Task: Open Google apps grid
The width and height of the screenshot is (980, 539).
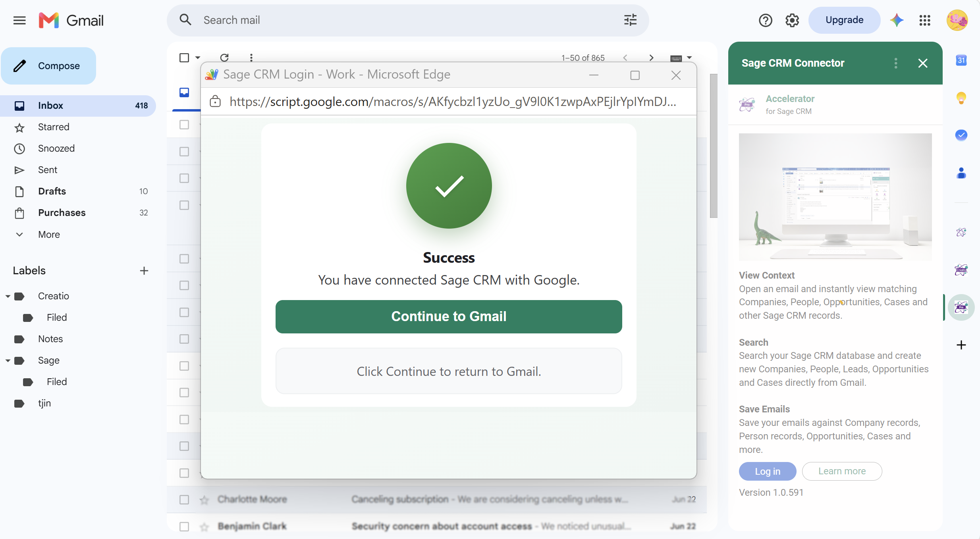Action: (925, 20)
